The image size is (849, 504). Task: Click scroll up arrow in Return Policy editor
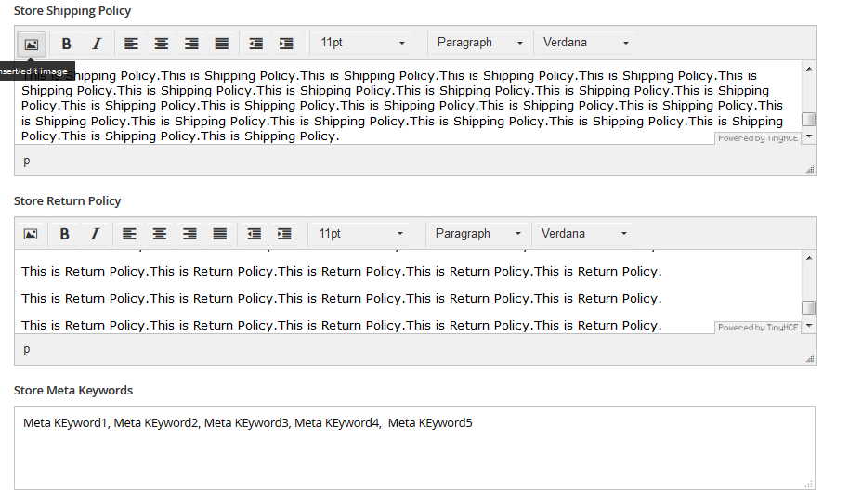[809, 258]
